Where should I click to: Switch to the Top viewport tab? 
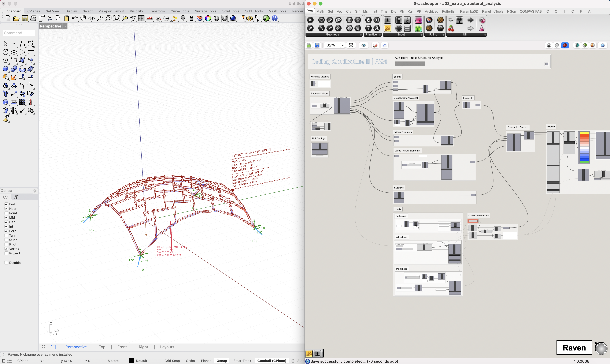click(102, 347)
